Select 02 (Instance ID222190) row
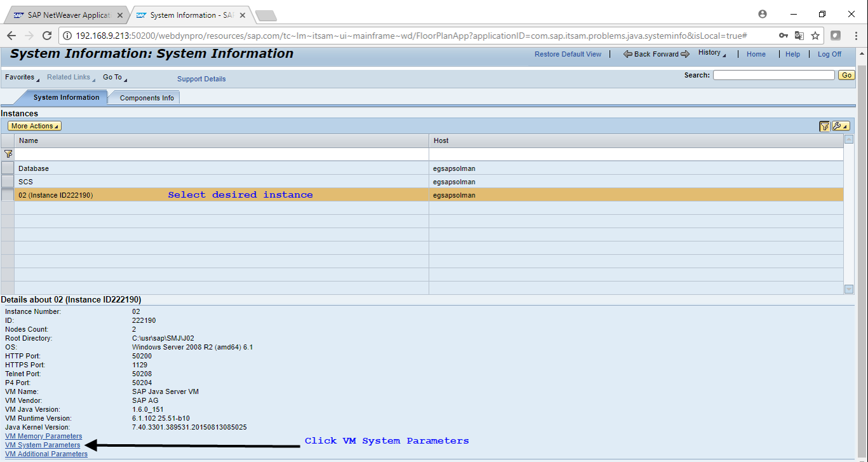Viewport: 868px width, 462px height. click(422, 195)
